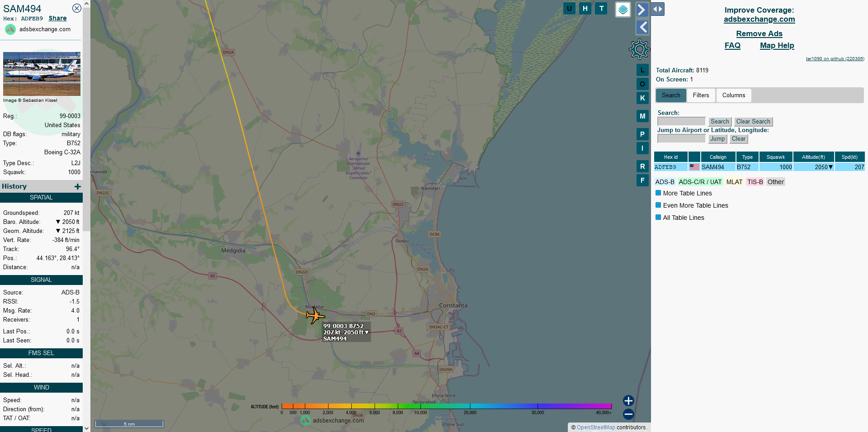This screenshot has width=868, height=432.
Task: Click the left chevron sidebar arrow
Action: coord(642,27)
